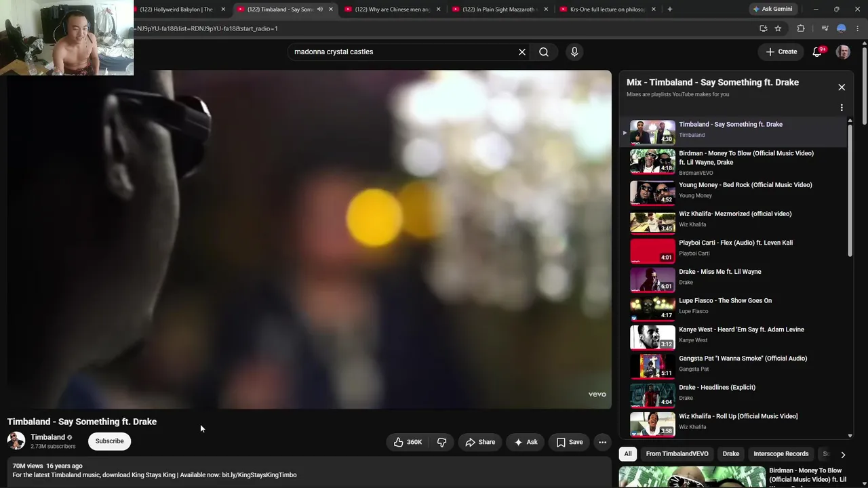Open Timbaland's channel avatar
The image size is (868, 488).
coord(16,441)
